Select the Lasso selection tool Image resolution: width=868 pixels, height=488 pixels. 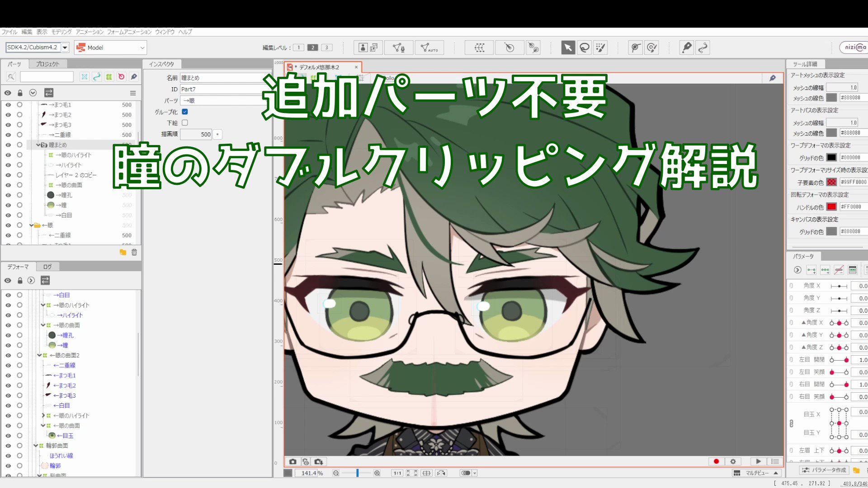point(584,47)
